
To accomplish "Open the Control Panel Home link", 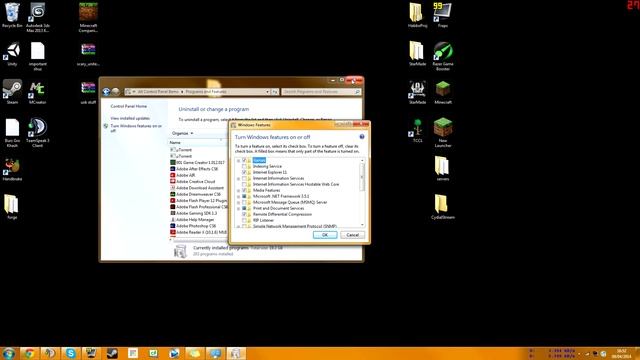I will 129,106.
